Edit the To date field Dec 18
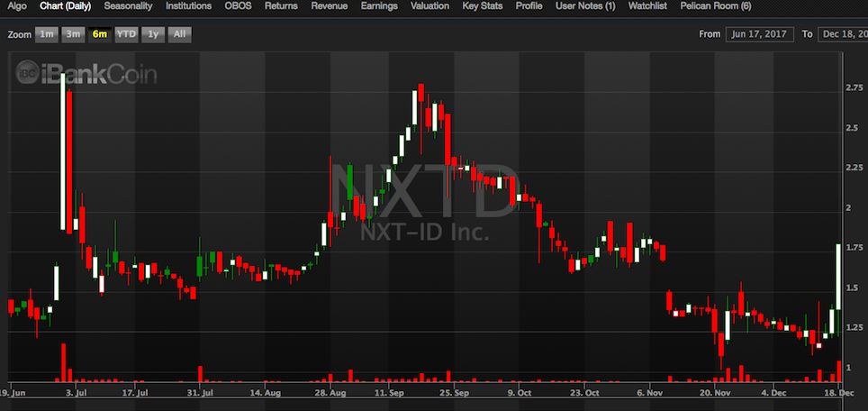This screenshot has width=868, height=411. [843, 34]
